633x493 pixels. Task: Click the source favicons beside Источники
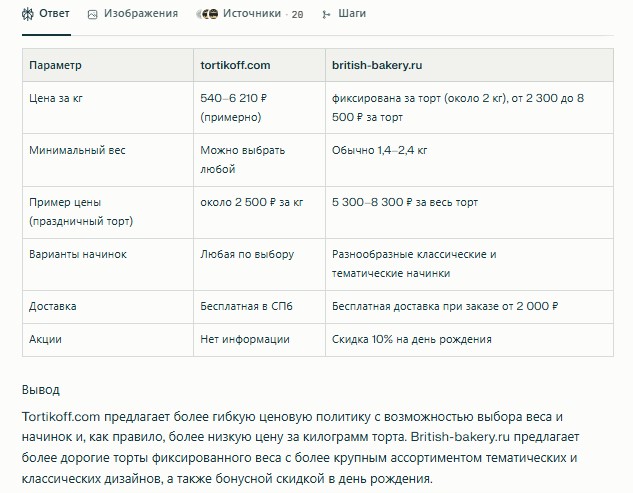[x=207, y=14]
